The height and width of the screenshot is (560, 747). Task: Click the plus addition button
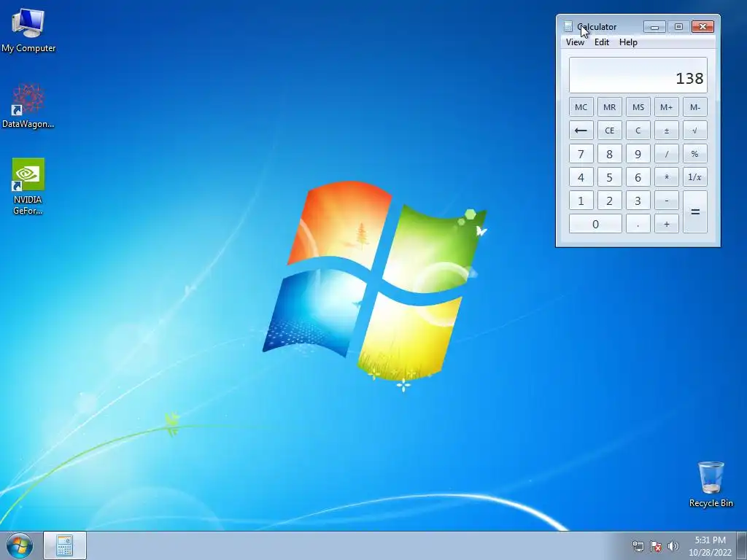[667, 224]
